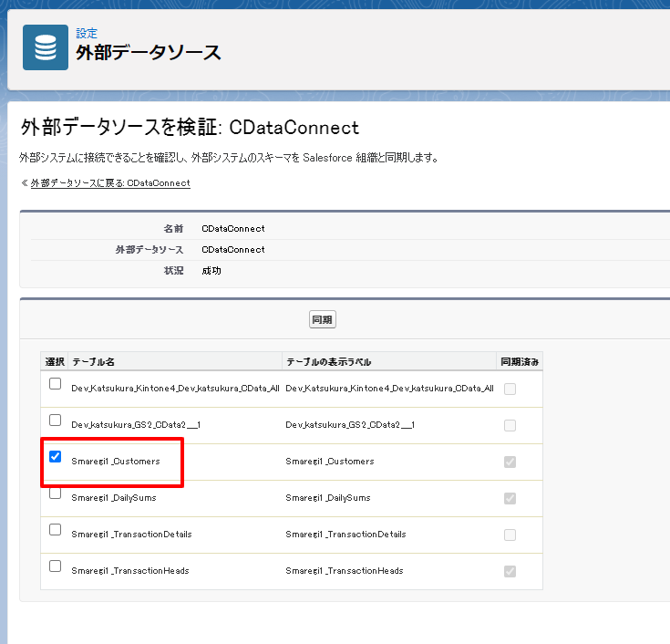Click the 同期済み column header

coord(520,362)
